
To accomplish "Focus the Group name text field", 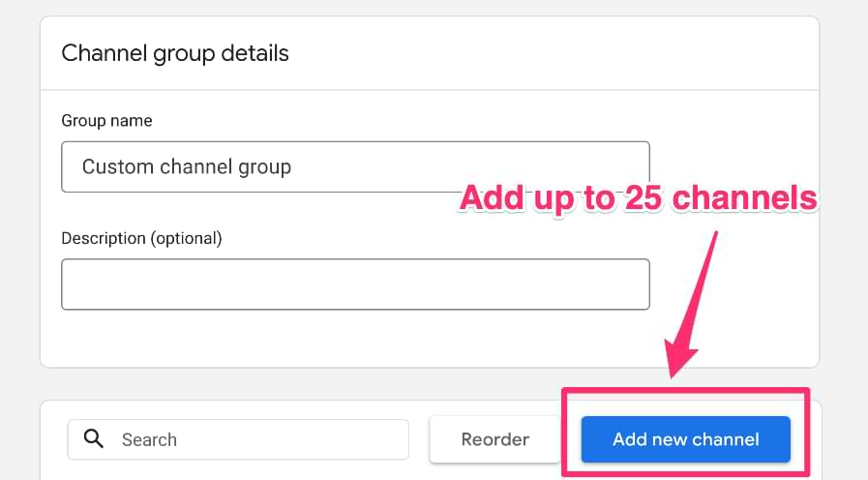I will [355, 166].
